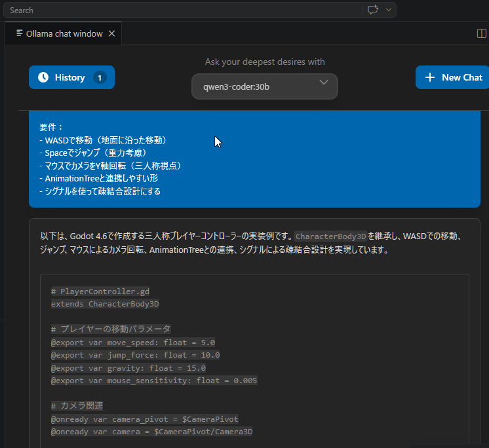Click the Search input field
489x448 pixels.
click(x=182, y=10)
